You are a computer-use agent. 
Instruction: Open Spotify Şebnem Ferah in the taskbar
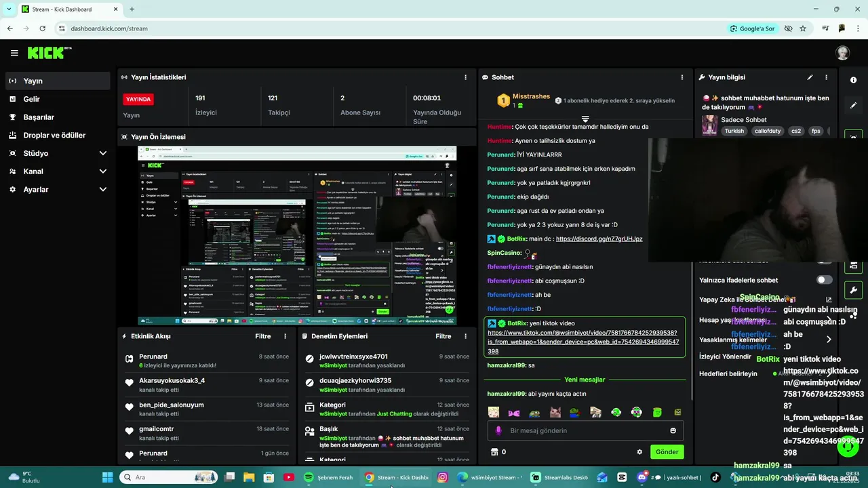coord(328,477)
